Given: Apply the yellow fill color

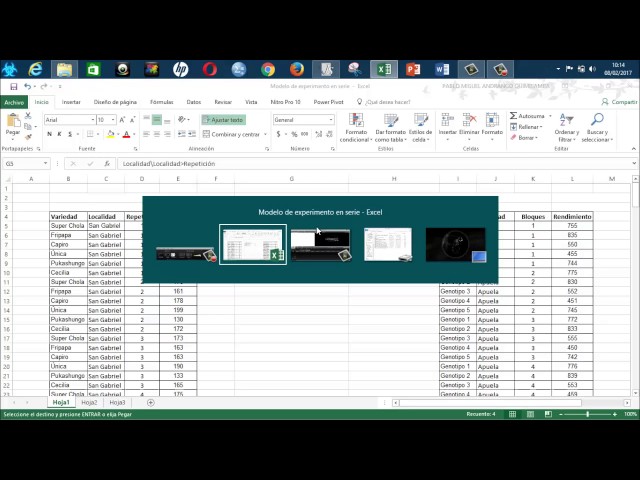Looking at the screenshot, I should [x=110, y=134].
